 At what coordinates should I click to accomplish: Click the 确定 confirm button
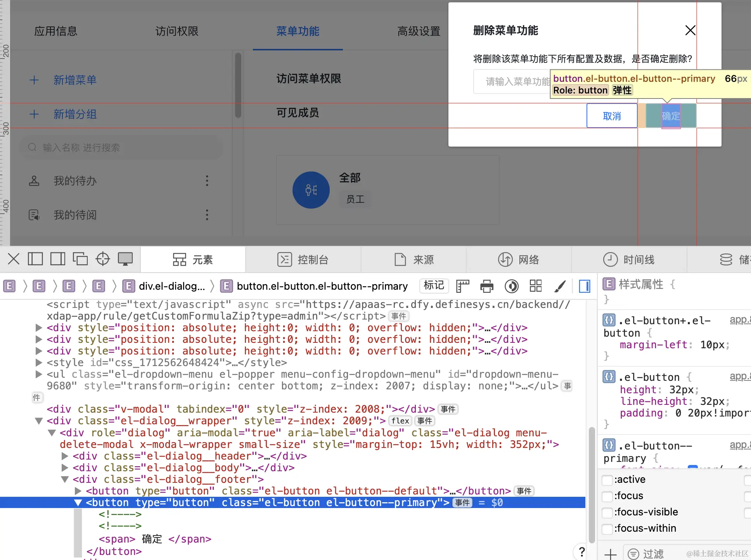click(x=671, y=116)
